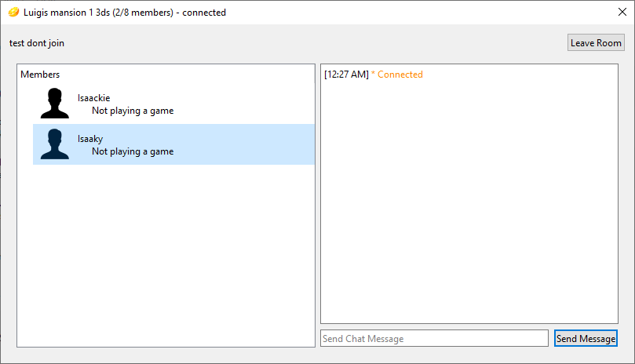Viewport: 635px width, 364px height.
Task: Close the Luigis mansion room window
Action: coord(622,13)
